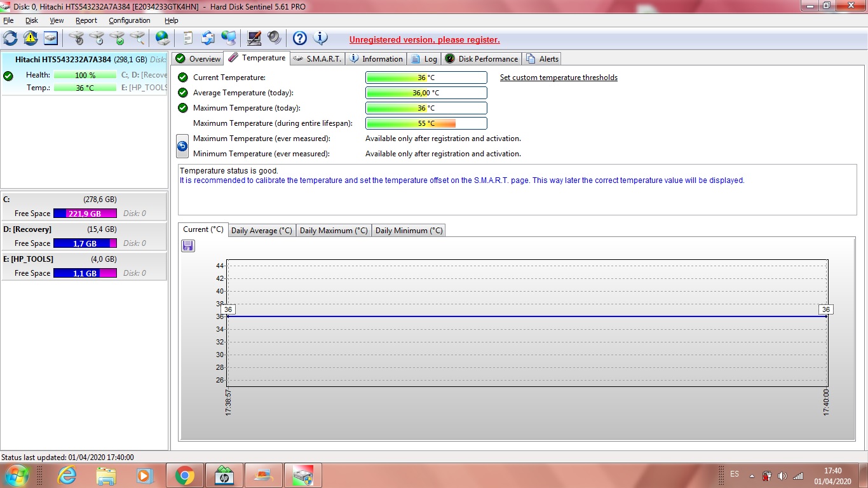
Task: Click the left 36 graph data label
Action: click(229, 309)
